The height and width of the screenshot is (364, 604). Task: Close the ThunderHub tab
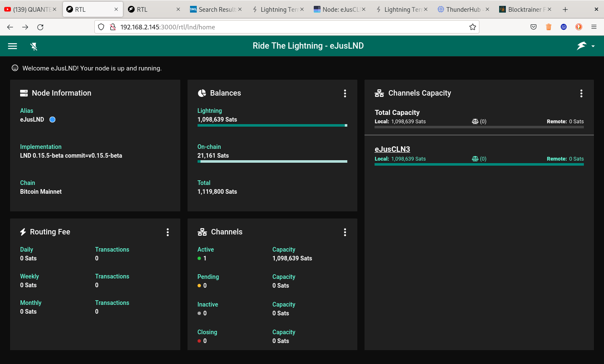click(487, 9)
